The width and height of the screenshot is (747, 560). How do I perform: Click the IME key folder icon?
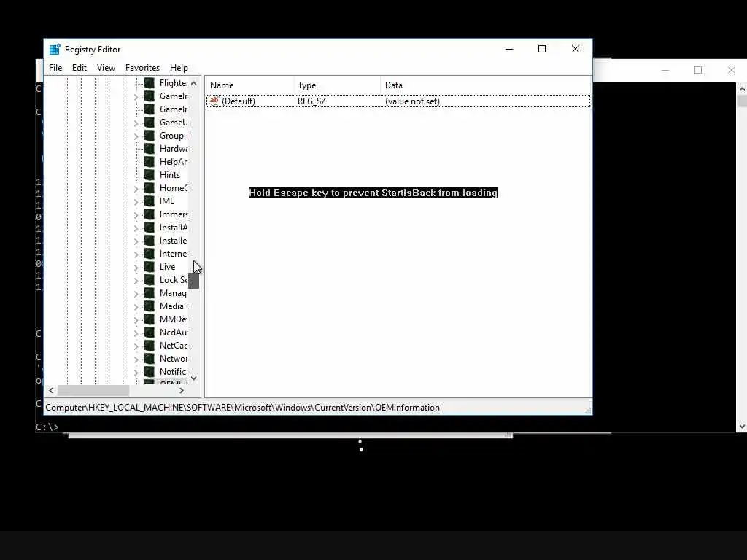point(150,201)
